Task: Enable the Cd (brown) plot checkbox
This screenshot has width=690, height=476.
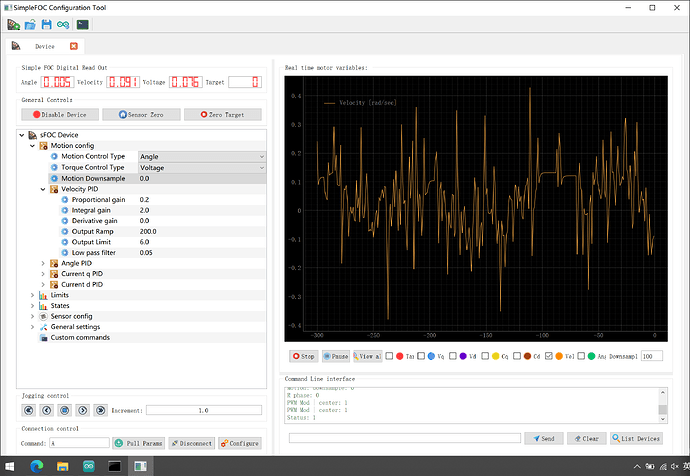Action: click(x=517, y=356)
